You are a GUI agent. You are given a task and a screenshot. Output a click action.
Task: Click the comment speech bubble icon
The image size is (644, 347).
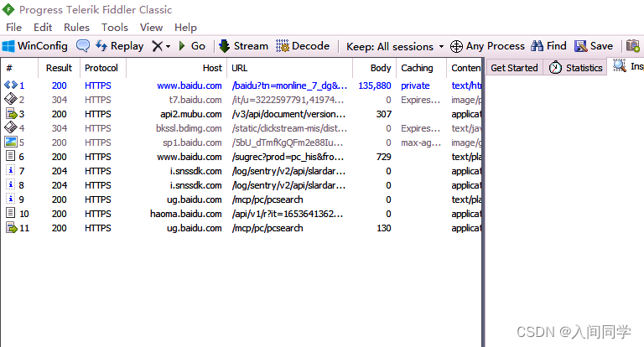tap(82, 46)
